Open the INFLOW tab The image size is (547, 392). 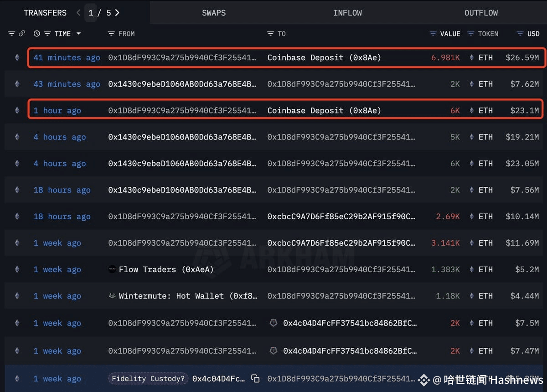click(x=347, y=13)
